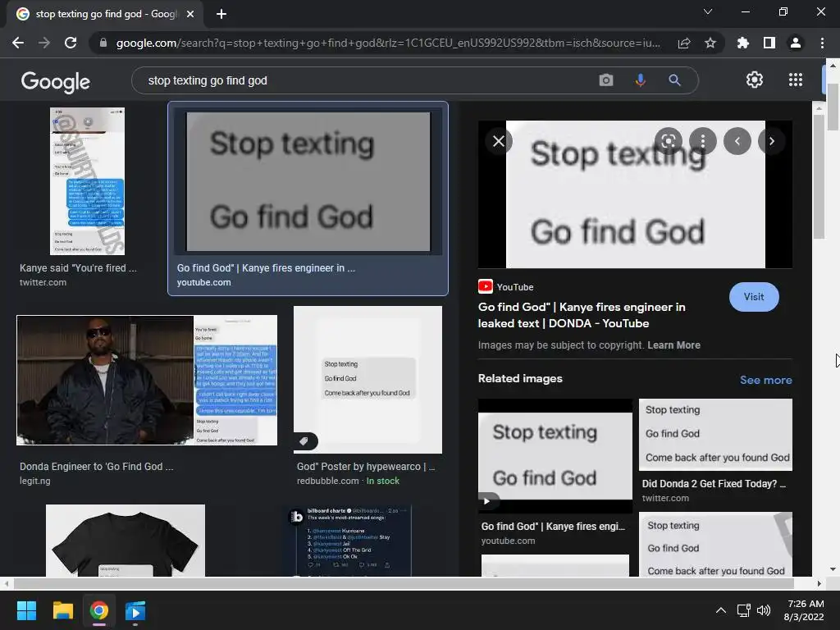Image resolution: width=840 pixels, height=630 pixels.
Task: Click the Visit button
Action: tap(754, 297)
